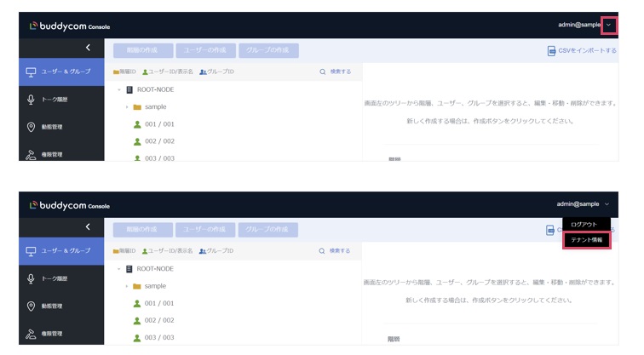
Task: Expand sample folder arrow in upper screenshot
Action: tap(127, 107)
